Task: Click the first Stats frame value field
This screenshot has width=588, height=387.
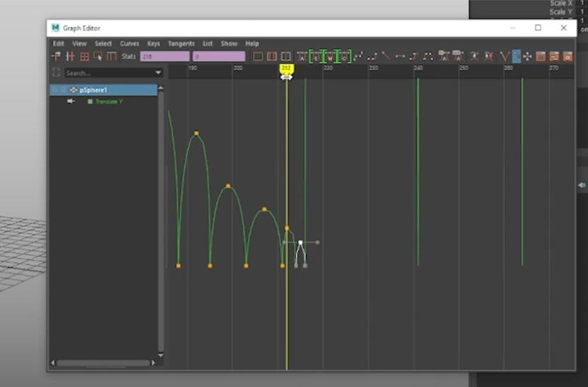Action: click(164, 57)
